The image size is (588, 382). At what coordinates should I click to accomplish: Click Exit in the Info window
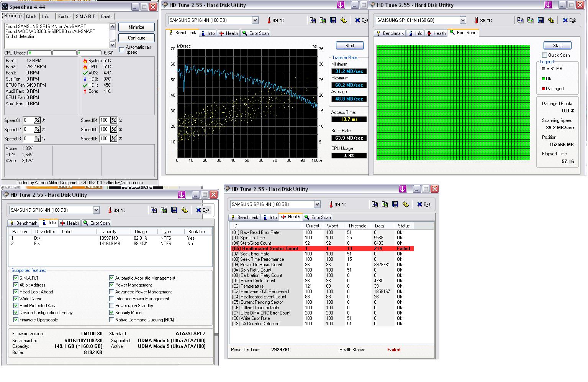(x=203, y=210)
